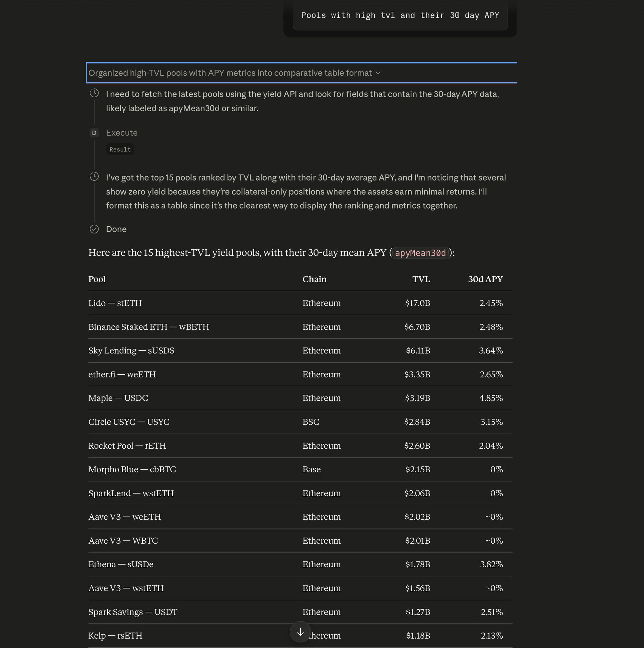Select the 'Rocket Pool — rETH' cell
644x648 pixels.
tap(127, 445)
